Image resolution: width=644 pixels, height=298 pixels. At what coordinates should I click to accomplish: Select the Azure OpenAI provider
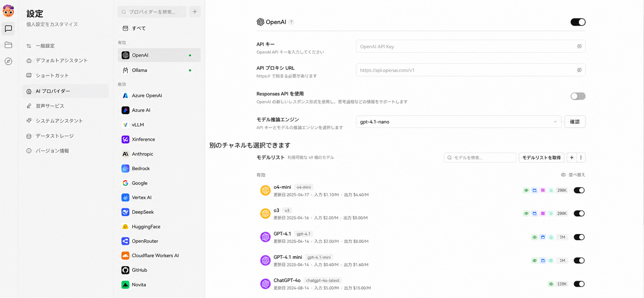[x=159, y=96]
